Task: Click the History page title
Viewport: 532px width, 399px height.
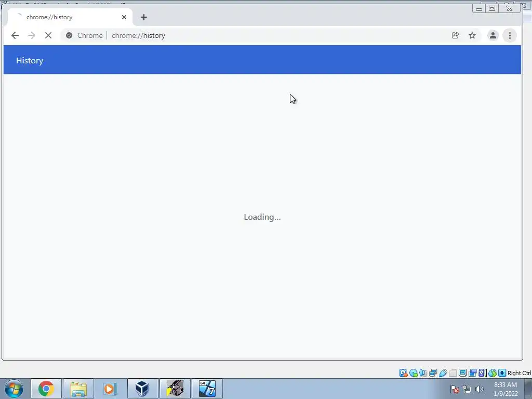Action: click(30, 60)
